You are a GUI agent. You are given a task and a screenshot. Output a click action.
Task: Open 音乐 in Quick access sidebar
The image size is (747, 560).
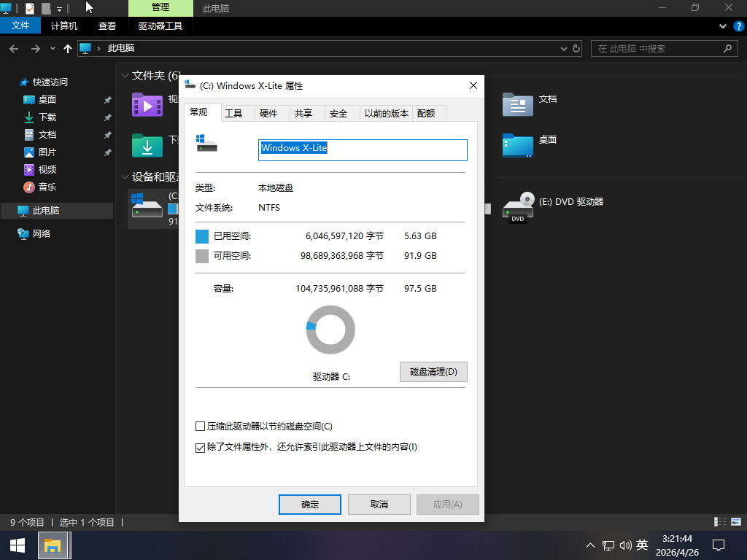(x=47, y=187)
